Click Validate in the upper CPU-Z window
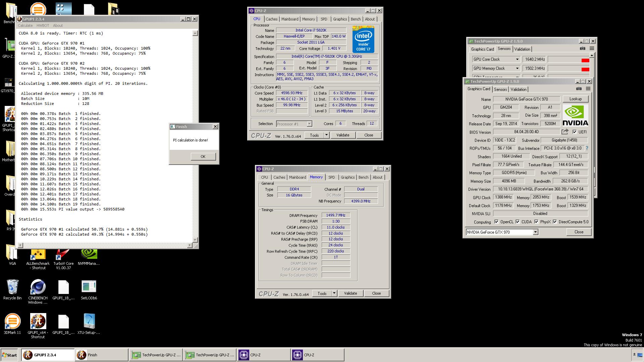This screenshot has height=362, width=644. [343, 135]
